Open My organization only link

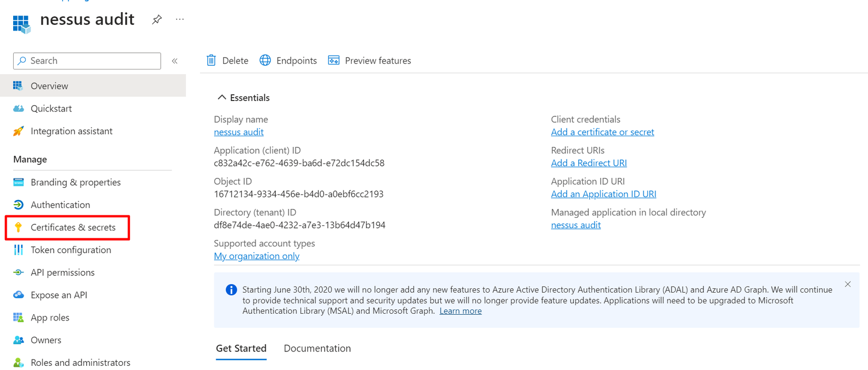point(257,256)
